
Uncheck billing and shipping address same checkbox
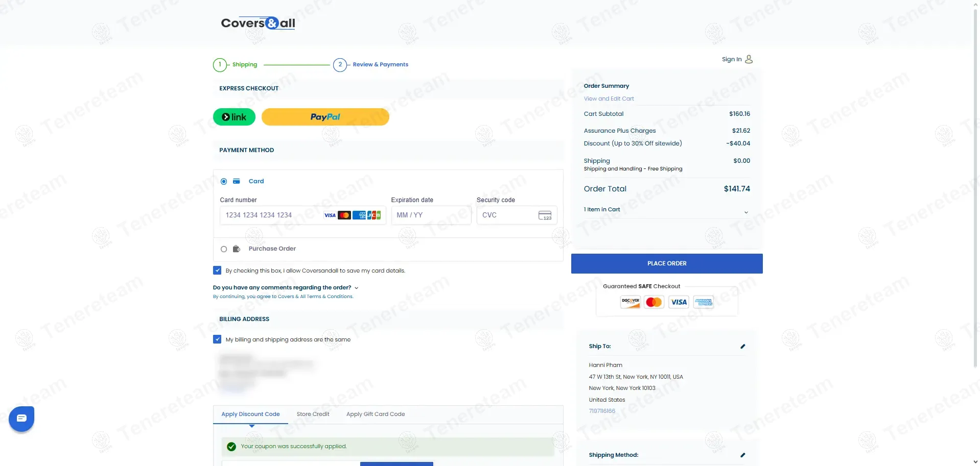(217, 339)
